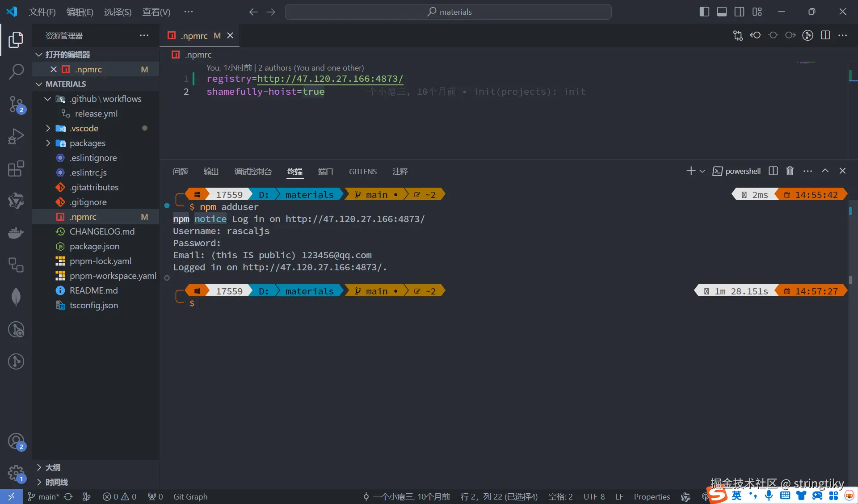Image resolution: width=858 pixels, height=504 pixels.
Task: Toggle secondary sidebar layout button
Action: pos(739,12)
